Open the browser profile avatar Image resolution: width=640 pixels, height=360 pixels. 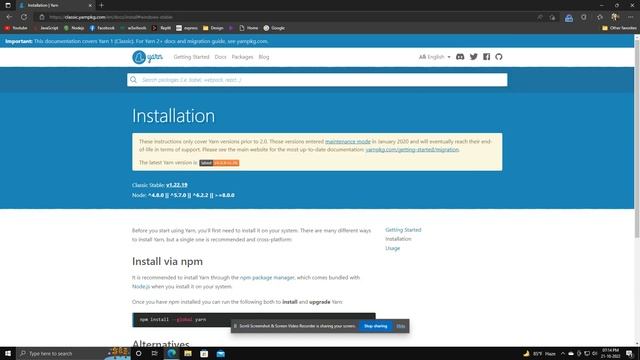[x=615, y=17]
